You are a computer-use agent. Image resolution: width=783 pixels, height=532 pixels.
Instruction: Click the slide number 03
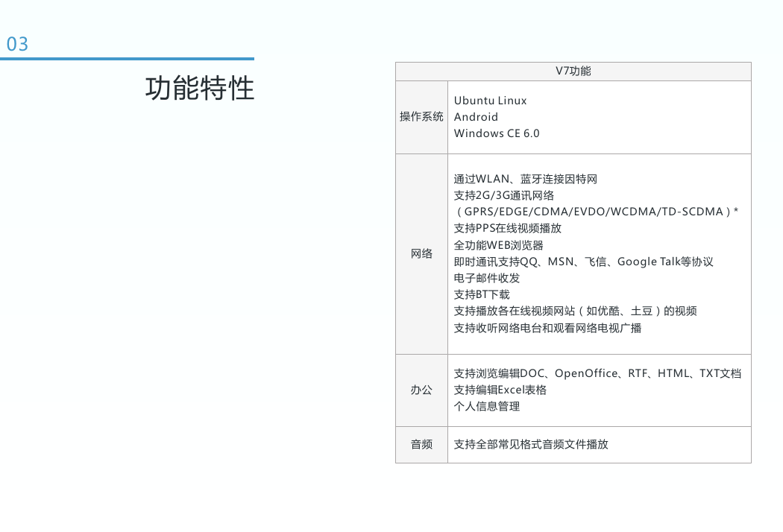click(17, 45)
